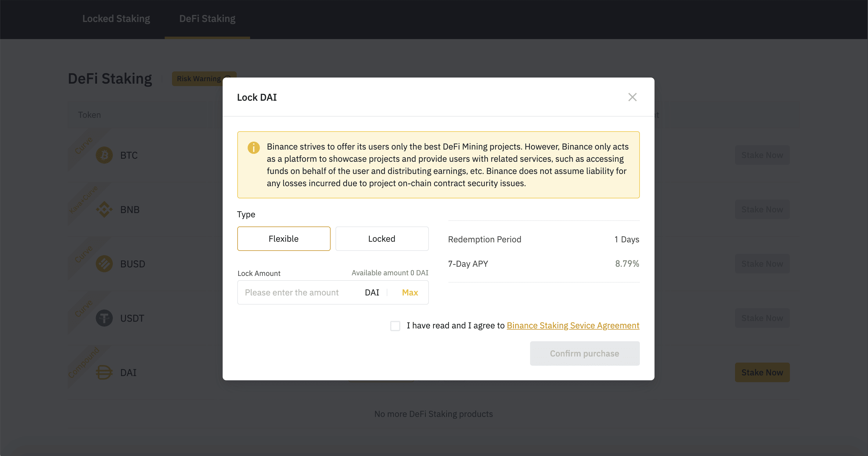The width and height of the screenshot is (868, 456).
Task: Click the USDT token name
Action: [132, 318]
